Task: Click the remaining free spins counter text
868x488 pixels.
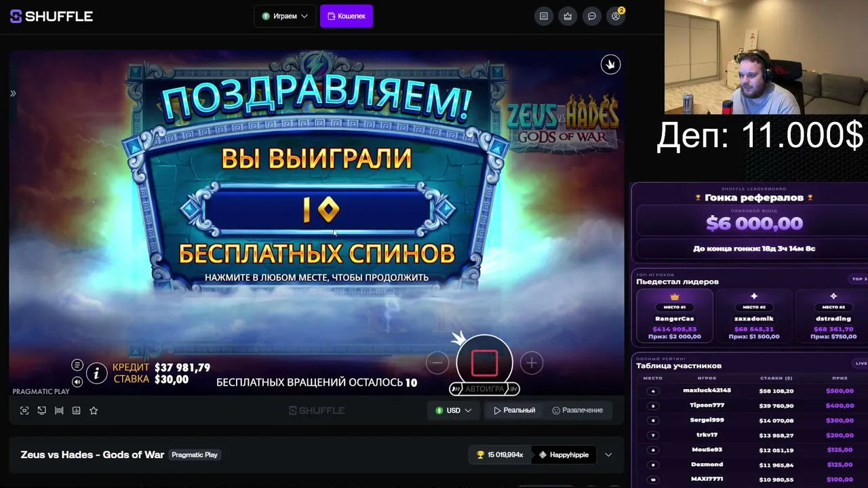Action: pos(317,382)
